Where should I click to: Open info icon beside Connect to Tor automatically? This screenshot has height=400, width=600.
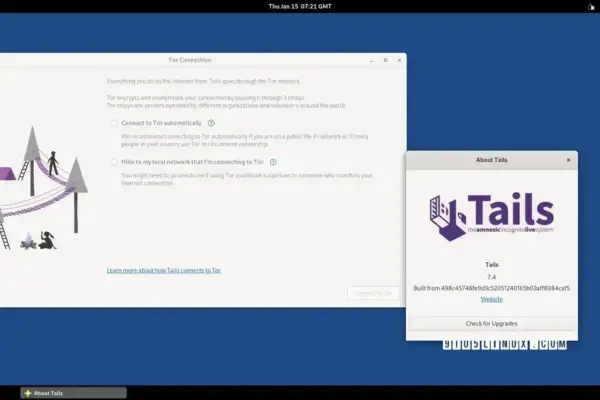[x=211, y=123]
